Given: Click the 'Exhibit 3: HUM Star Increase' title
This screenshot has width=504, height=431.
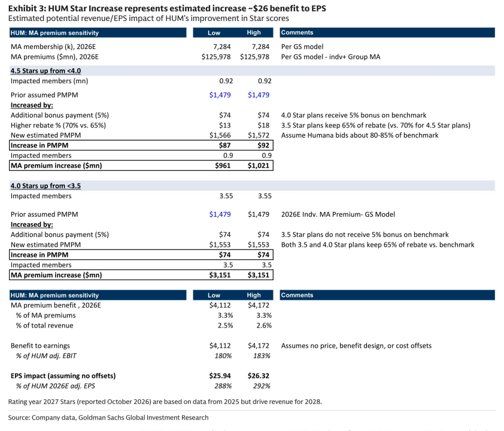Looking at the screenshot, I should coord(167,8).
